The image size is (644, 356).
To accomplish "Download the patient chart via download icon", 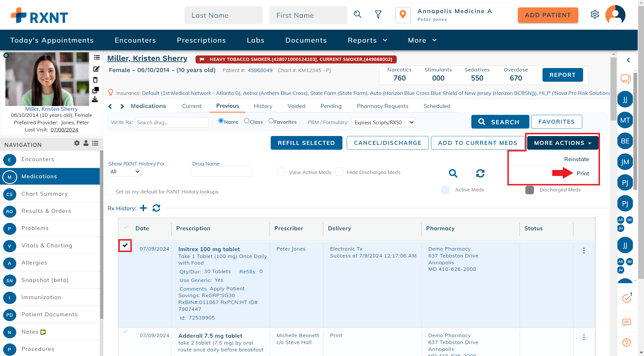I will (95, 99).
